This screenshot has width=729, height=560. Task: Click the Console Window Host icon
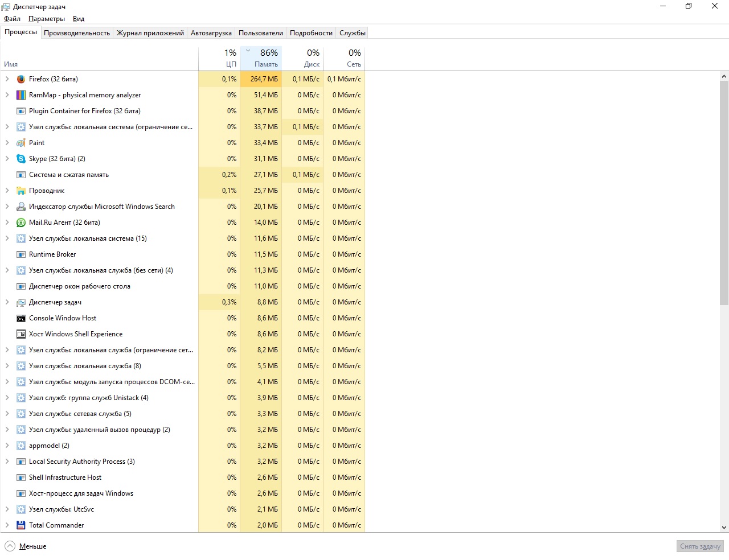pyautogui.click(x=21, y=318)
